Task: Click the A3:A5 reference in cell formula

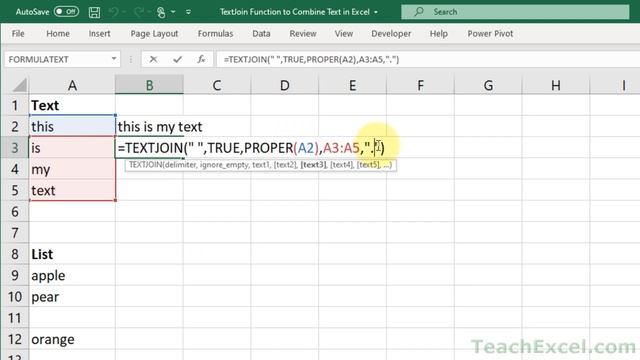Action: pos(341,148)
